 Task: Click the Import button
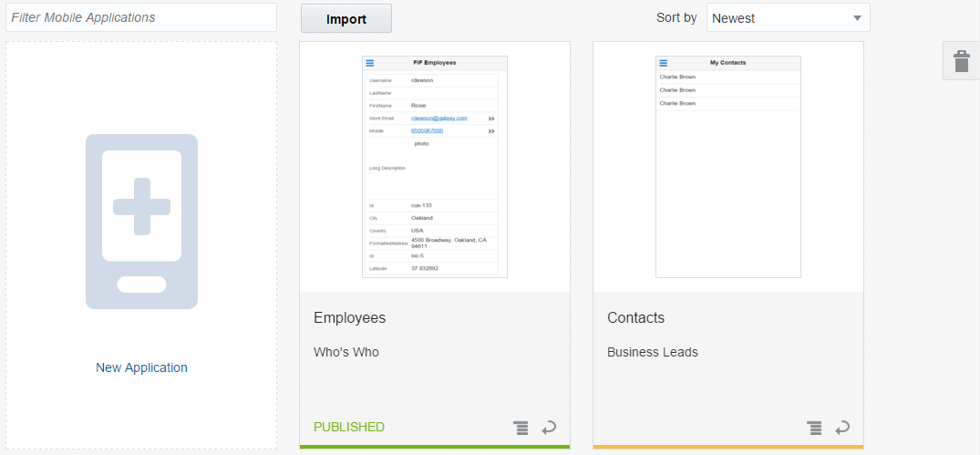(346, 18)
